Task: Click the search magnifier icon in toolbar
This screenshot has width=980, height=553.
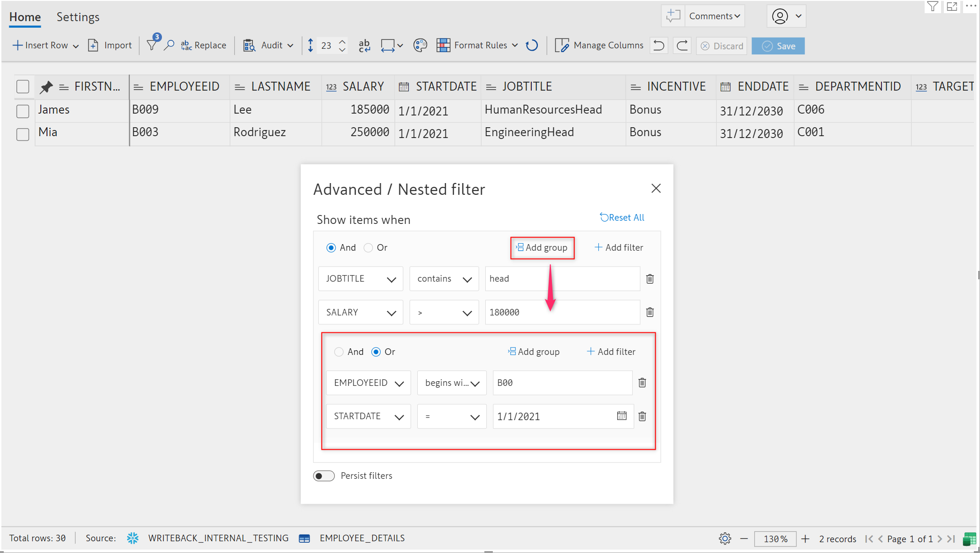Action: 169,45
